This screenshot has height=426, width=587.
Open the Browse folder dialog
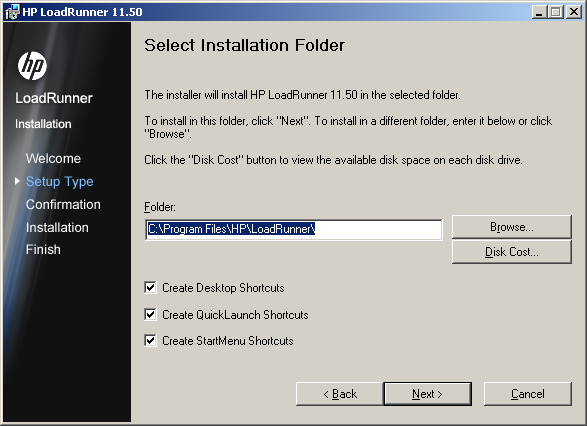tap(512, 227)
